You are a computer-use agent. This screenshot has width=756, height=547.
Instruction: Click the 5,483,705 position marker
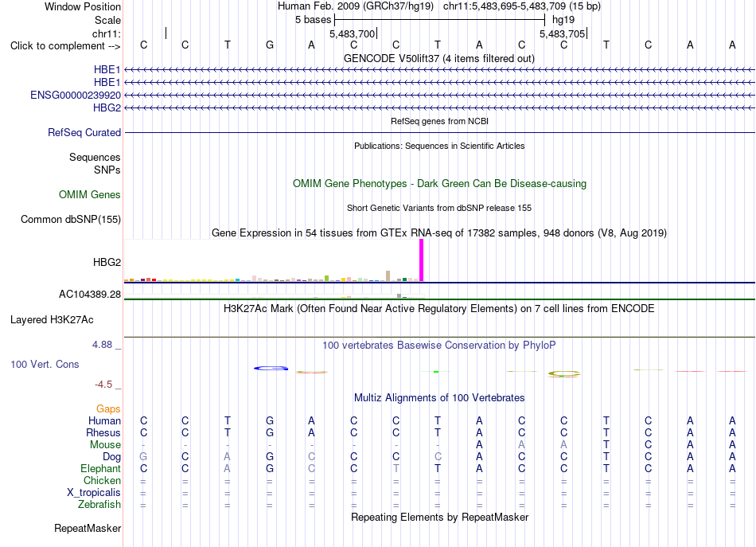563,33
